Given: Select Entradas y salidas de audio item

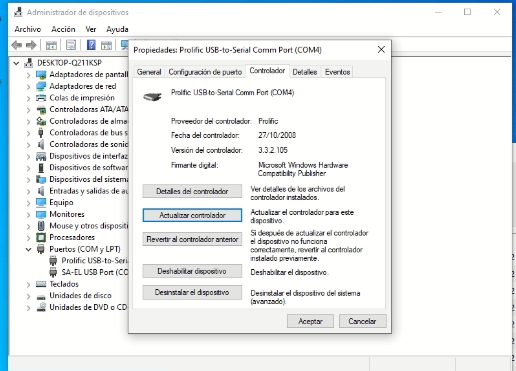Looking at the screenshot, I should coord(89,191).
